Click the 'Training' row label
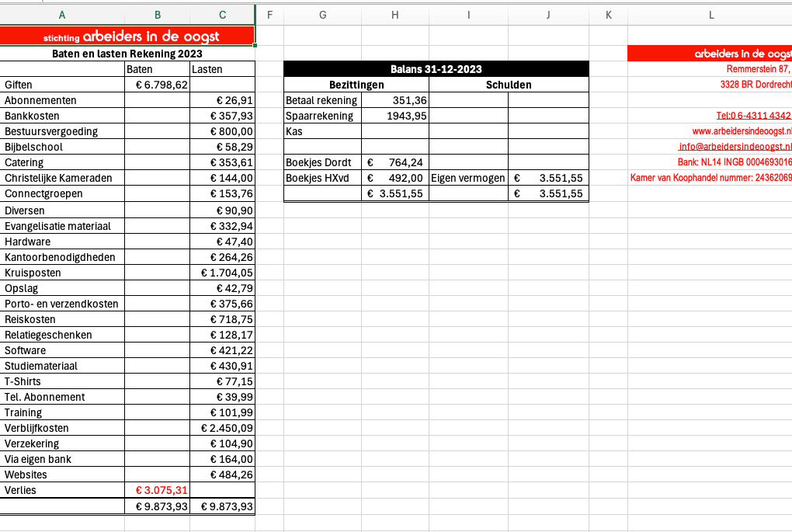The image size is (792, 532). coord(23,412)
